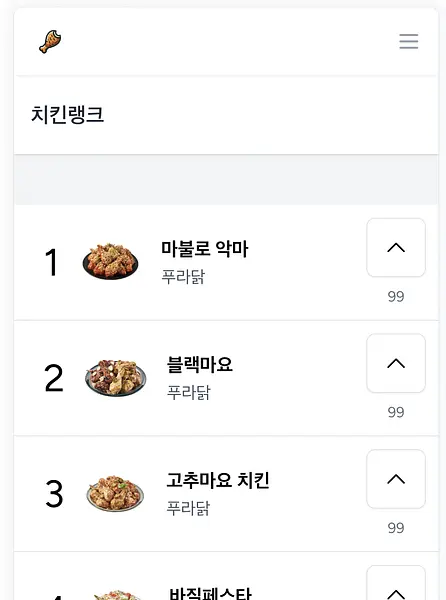Click the chicken drumstick logo
This screenshot has width=446, height=600.
pos(50,41)
